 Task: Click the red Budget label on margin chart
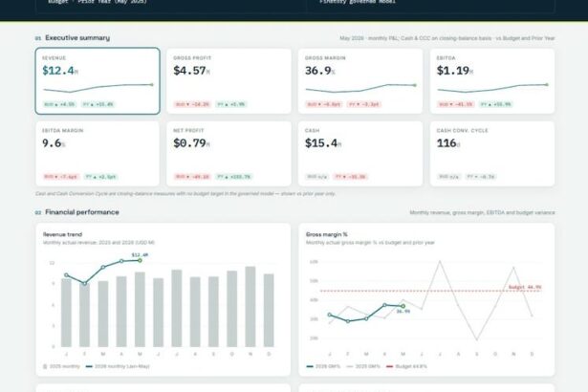[525, 288]
